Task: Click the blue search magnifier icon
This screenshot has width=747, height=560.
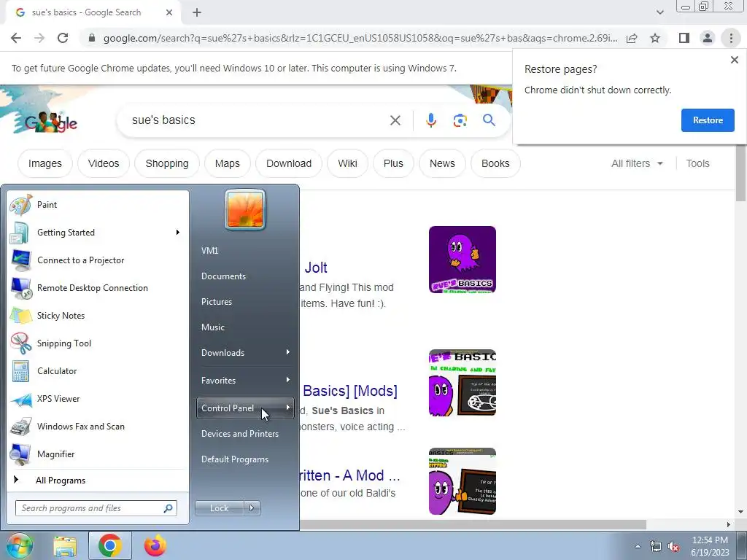Action: 489,120
